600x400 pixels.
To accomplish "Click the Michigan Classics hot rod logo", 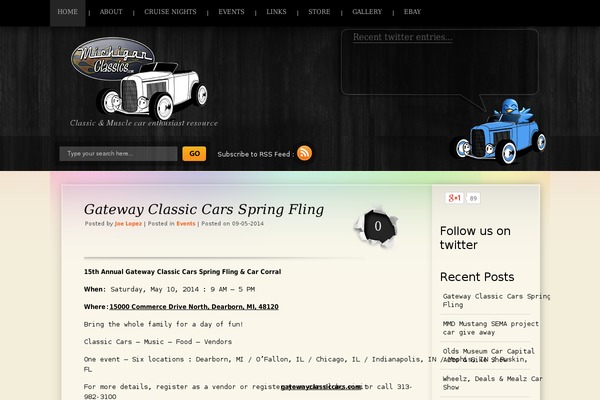I will pos(140,78).
